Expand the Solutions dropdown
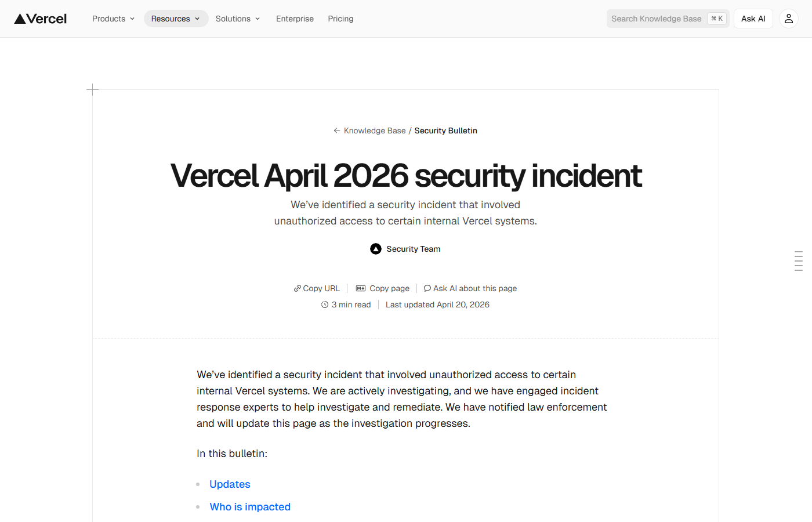812x522 pixels. tap(237, 18)
